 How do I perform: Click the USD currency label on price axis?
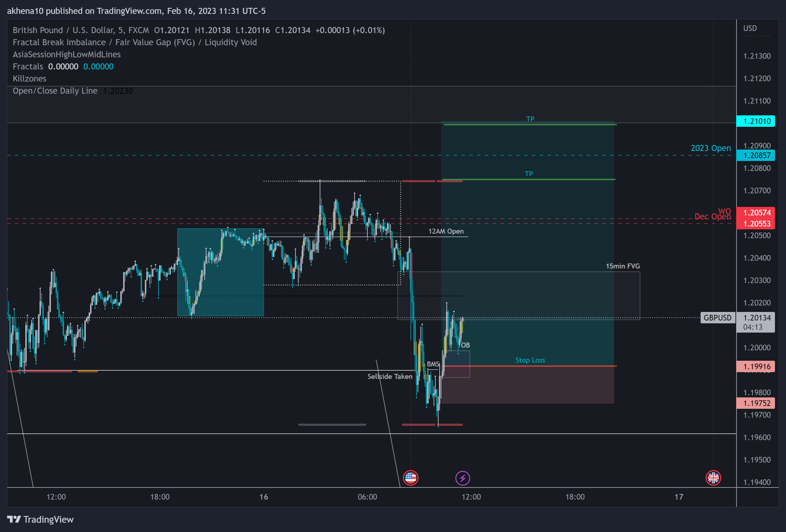pyautogui.click(x=750, y=28)
